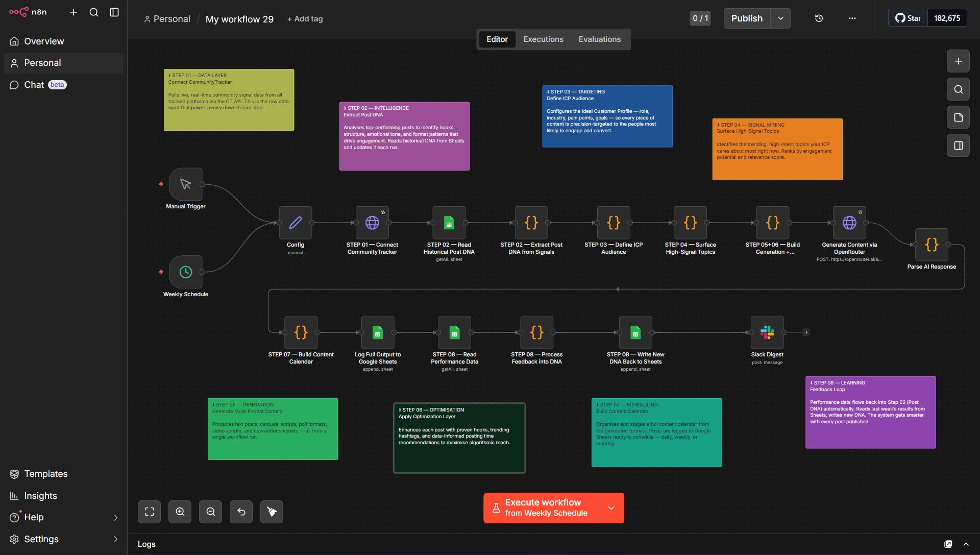Switch to the Executions tab

[x=543, y=39]
